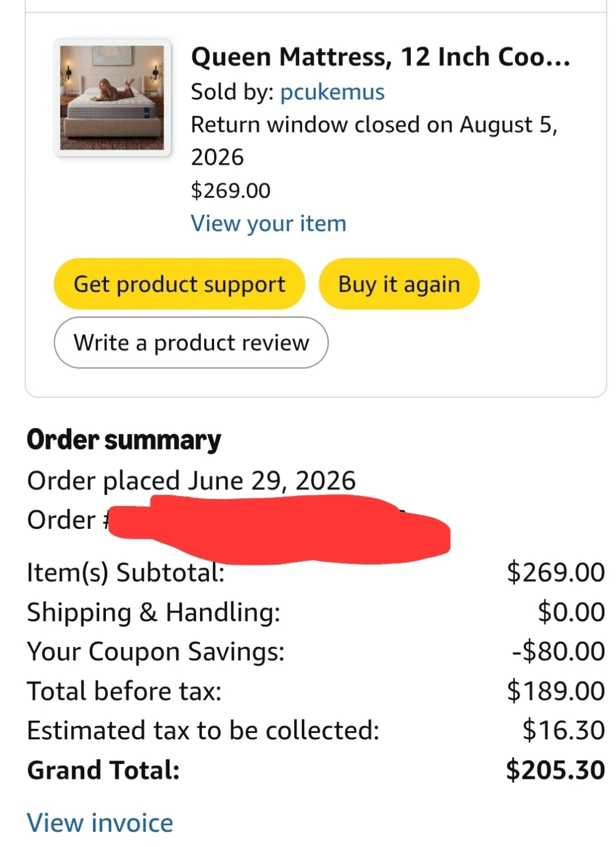
Task: Click the Order placed June 29, 2026 line
Action: click(191, 481)
